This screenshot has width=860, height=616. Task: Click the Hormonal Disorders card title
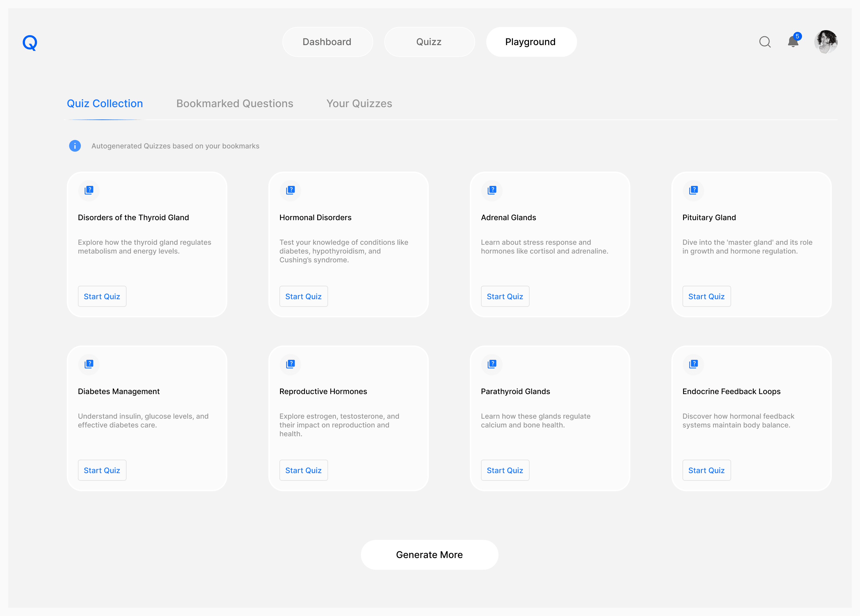tap(315, 218)
